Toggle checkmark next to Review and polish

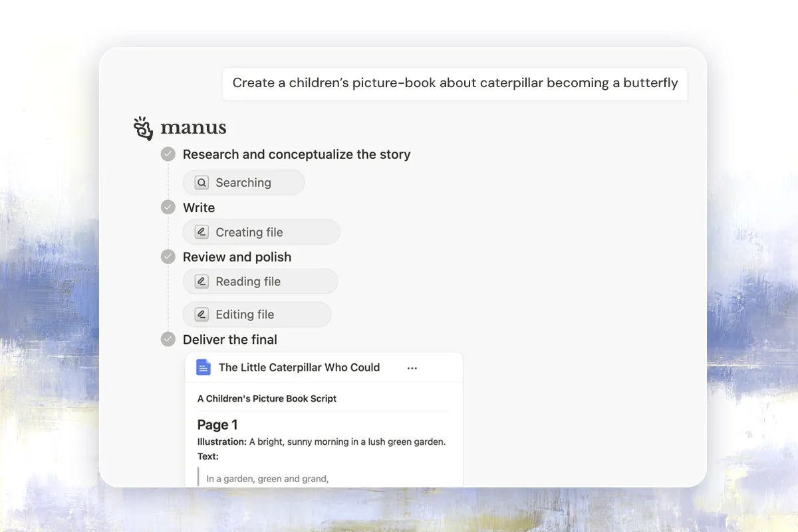[x=168, y=257]
